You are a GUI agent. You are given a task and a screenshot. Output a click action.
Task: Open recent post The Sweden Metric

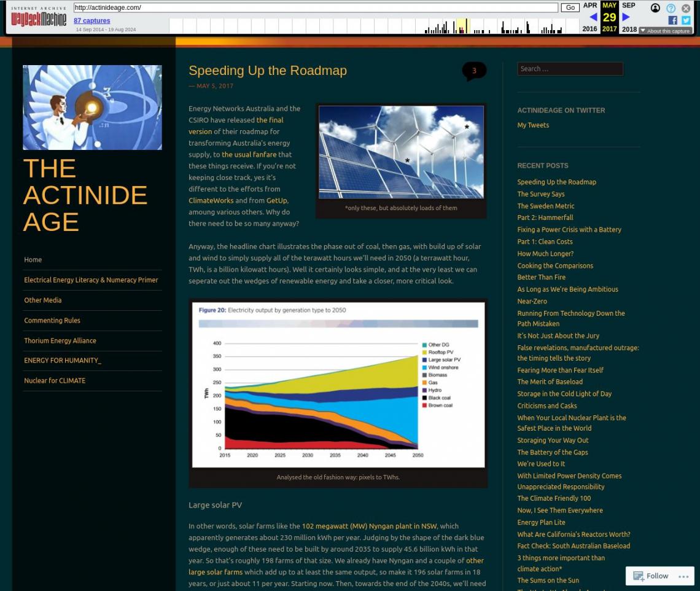tap(545, 206)
